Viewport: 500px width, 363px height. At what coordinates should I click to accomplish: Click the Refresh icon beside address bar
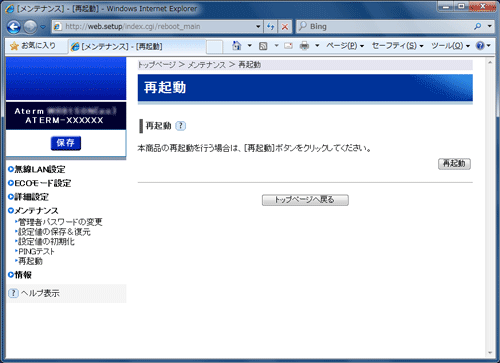[270, 27]
